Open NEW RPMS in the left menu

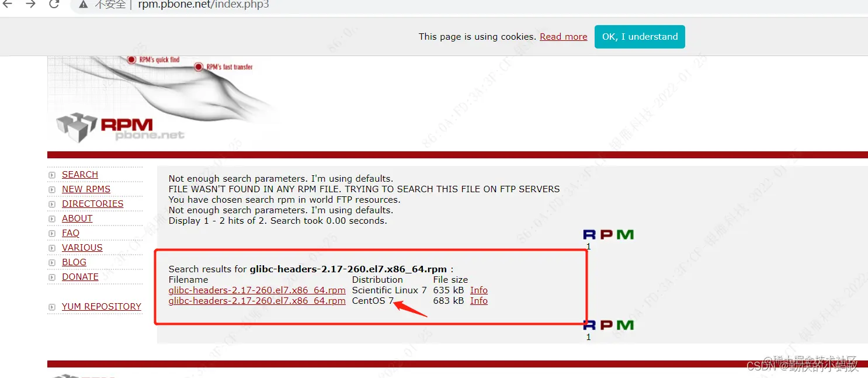[x=86, y=189]
